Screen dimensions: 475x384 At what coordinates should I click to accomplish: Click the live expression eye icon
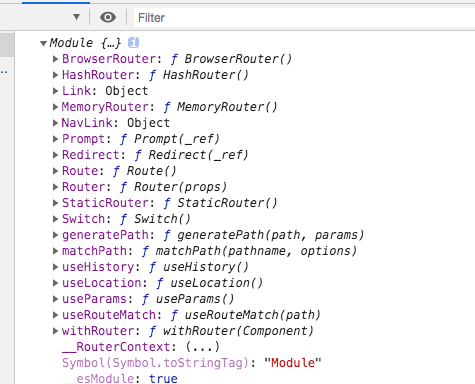point(108,17)
